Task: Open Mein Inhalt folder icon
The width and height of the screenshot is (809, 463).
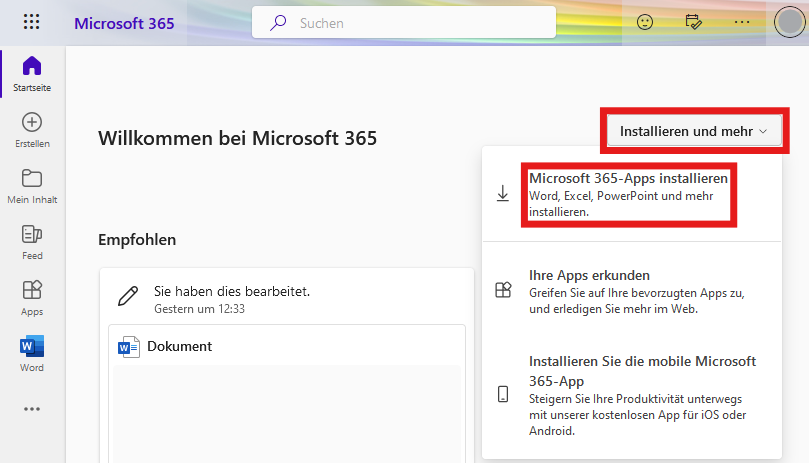Action: (x=31, y=186)
